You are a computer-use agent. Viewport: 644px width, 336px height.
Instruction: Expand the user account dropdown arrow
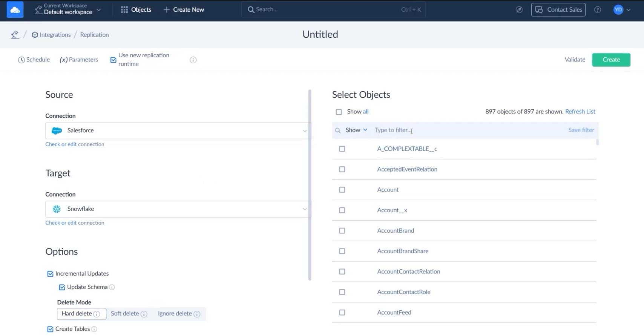coord(629,10)
